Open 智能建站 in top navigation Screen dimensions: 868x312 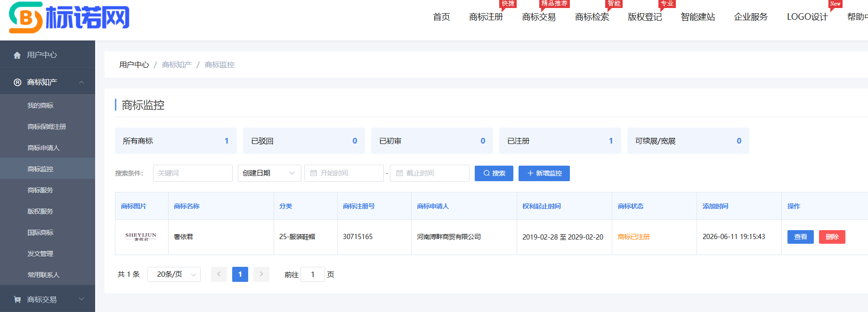coord(698,17)
